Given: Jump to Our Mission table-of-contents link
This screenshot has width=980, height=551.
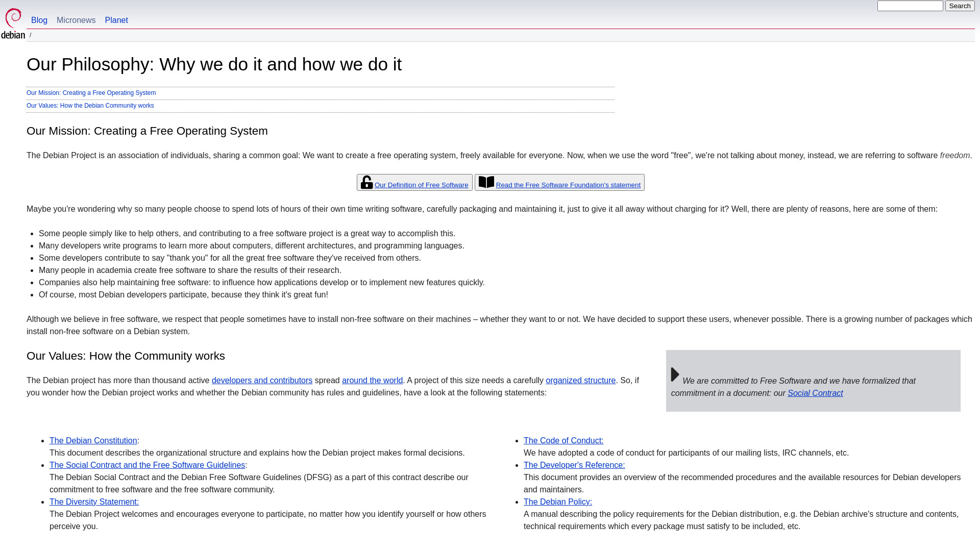Looking at the screenshot, I should point(91,93).
